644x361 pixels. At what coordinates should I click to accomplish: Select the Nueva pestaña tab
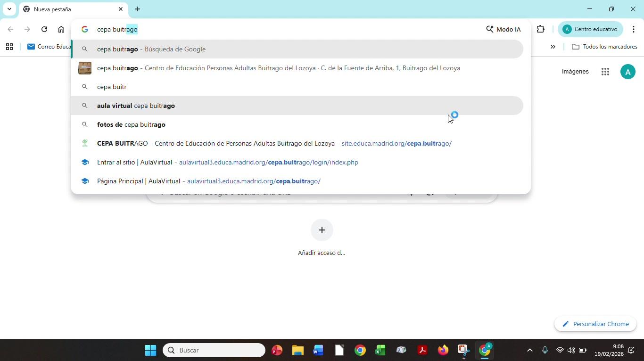(73, 9)
